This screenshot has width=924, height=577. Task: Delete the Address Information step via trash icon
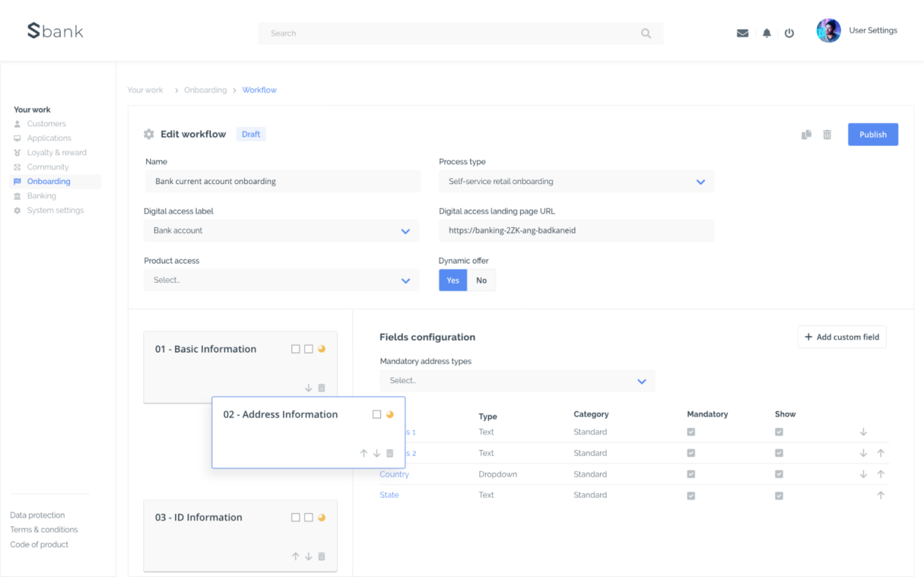(x=390, y=453)
